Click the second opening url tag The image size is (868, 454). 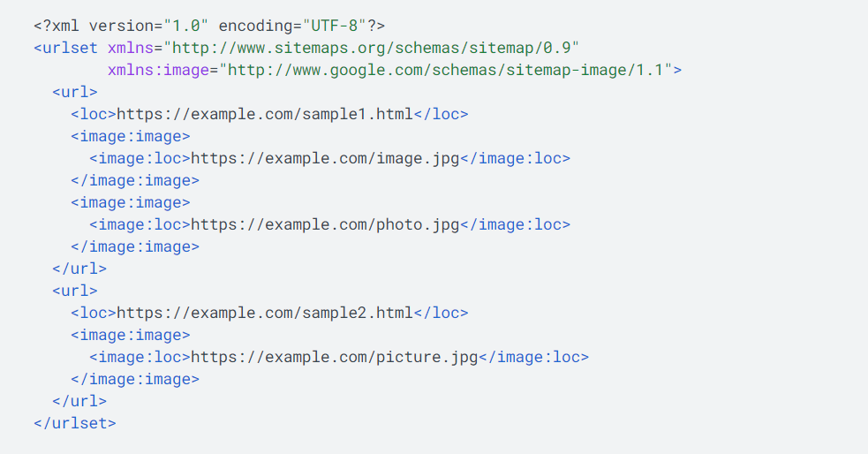[75, 291]
